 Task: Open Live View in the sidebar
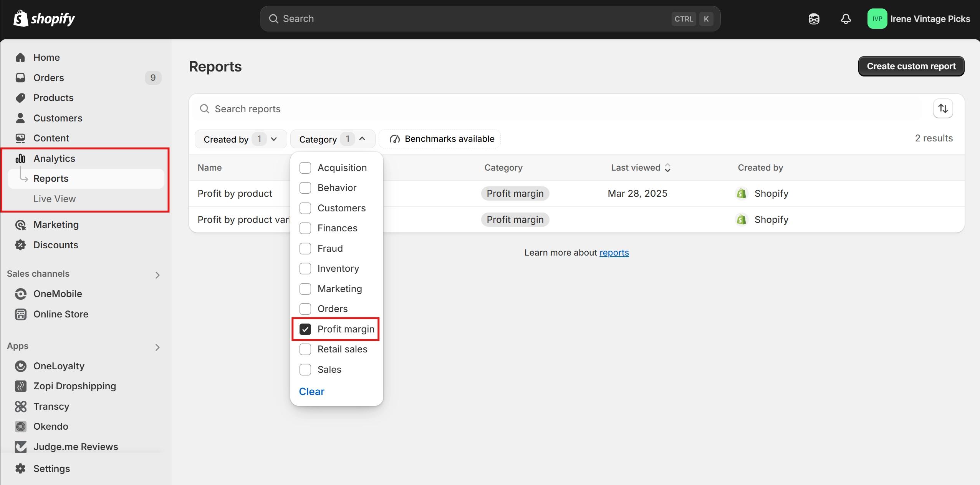point(55,199)
